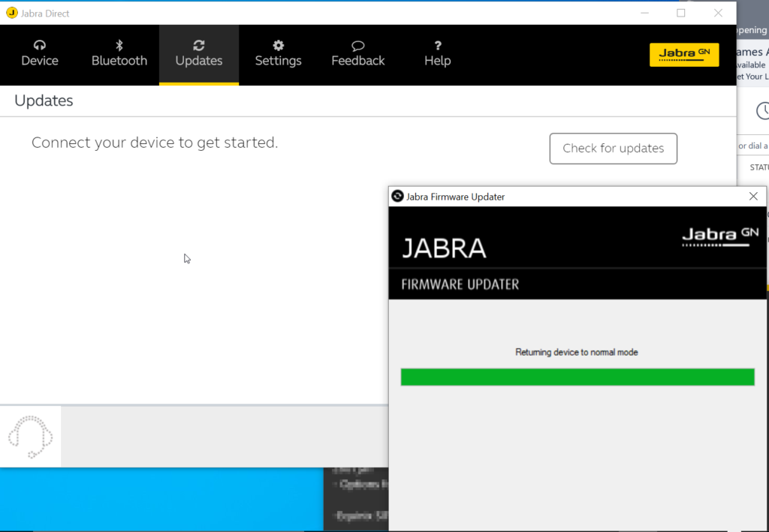Image resolution: width=769 pixels, height=532 pixels.
Task: Click the 'Returning device to normal mode' text
Action: (x=576, y=352)
